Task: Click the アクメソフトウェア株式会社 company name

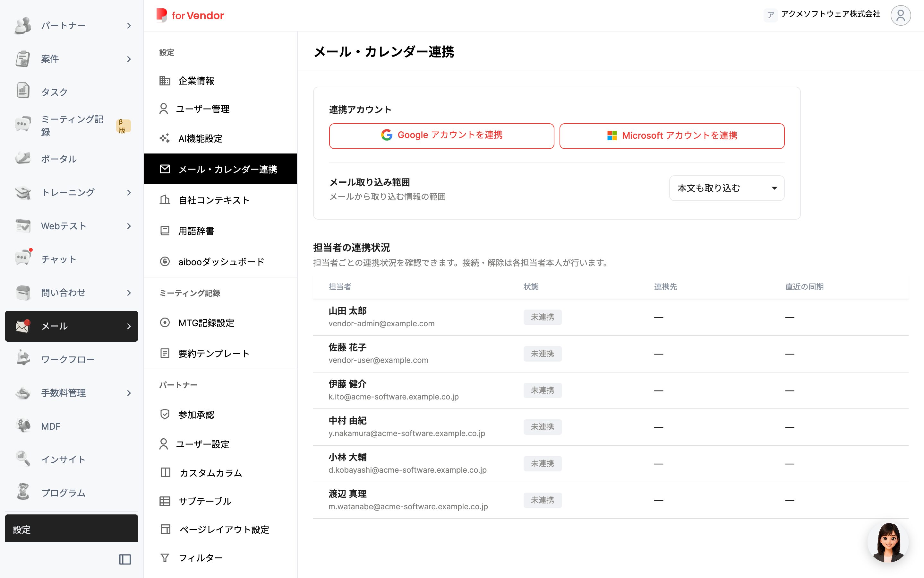Action: [830, 14]
